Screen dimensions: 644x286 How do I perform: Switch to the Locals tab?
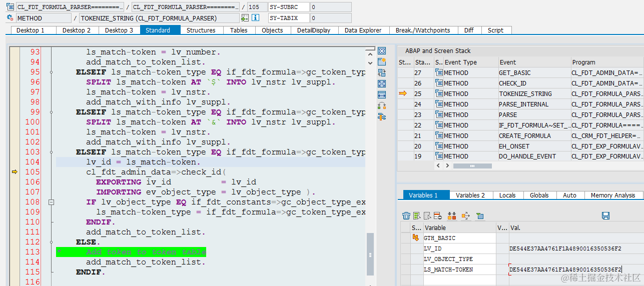(x=507, y=195)
